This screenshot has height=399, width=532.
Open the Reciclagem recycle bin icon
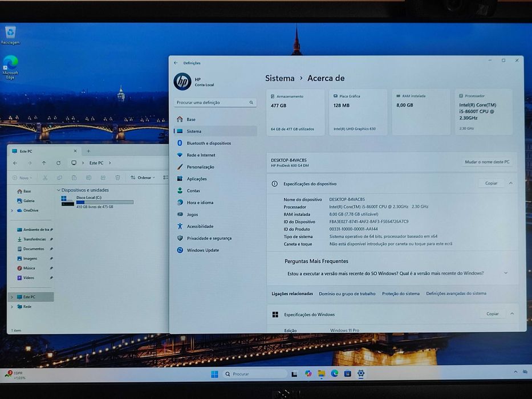click(x=10, y=35)
